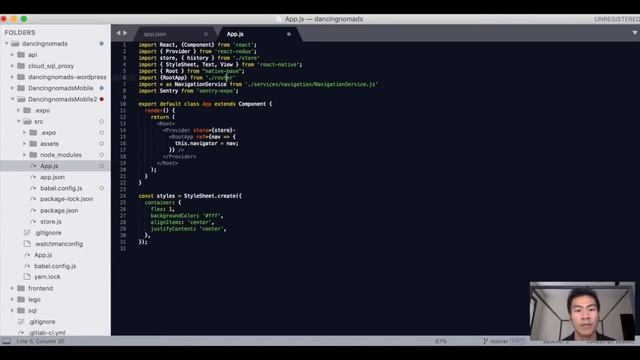Select the App.js editor tab

click(235, 34)
